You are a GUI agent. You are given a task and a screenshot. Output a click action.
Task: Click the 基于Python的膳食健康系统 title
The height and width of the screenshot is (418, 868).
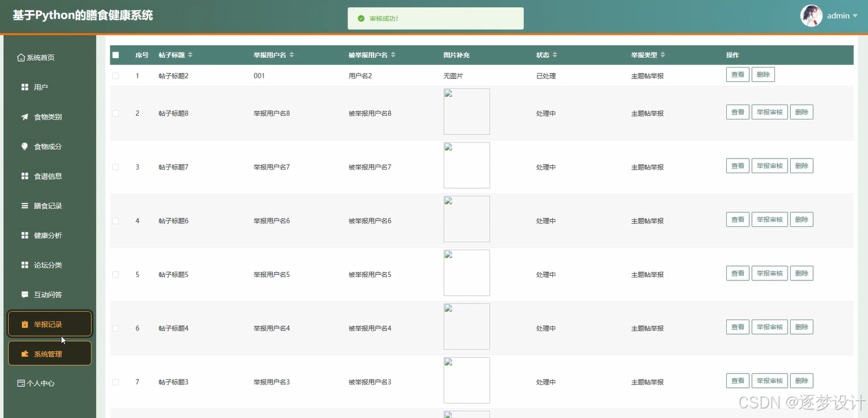83,16
